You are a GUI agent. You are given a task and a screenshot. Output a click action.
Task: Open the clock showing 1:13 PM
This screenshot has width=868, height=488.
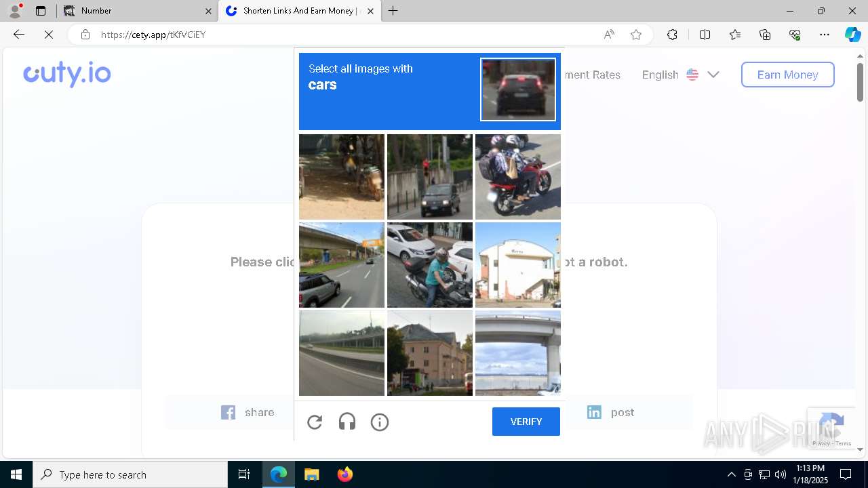[811, 474]
